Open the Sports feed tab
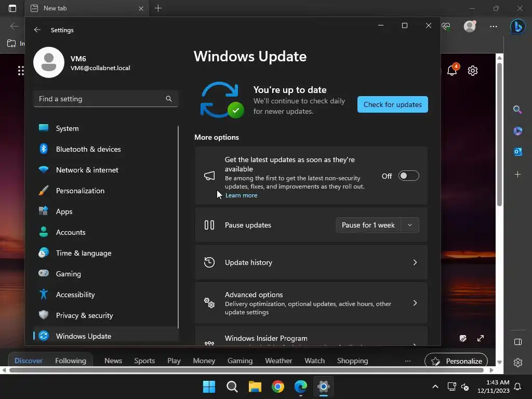The image size is (532, 399). click(x=144, y=361)
